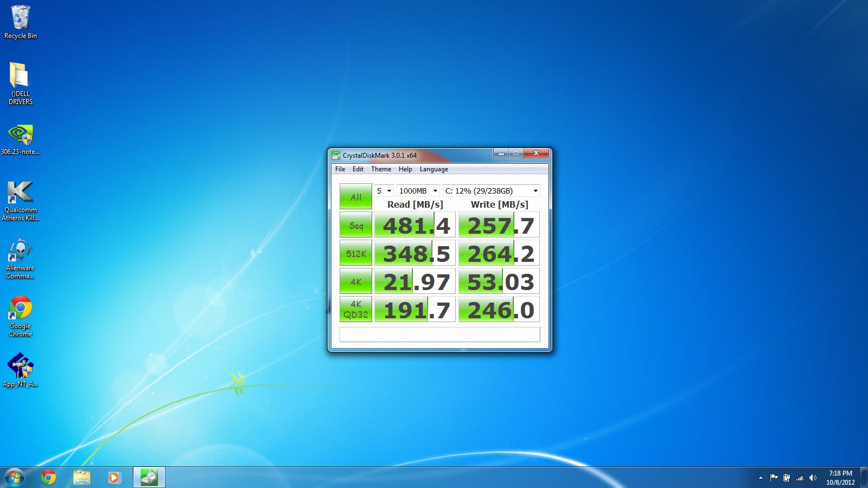Click the CrystalDiskMark title bar icon
This screenshot has width=868, height=488.
click(336, 155)
